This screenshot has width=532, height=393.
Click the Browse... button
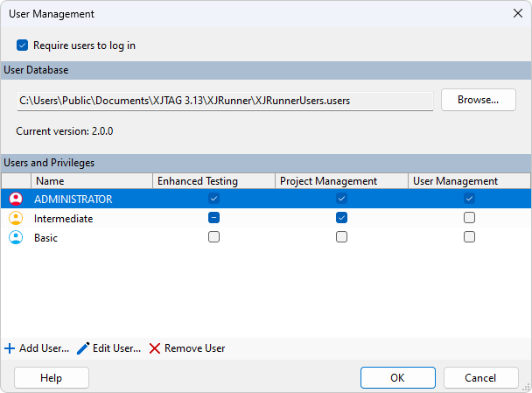coord(479,100)
